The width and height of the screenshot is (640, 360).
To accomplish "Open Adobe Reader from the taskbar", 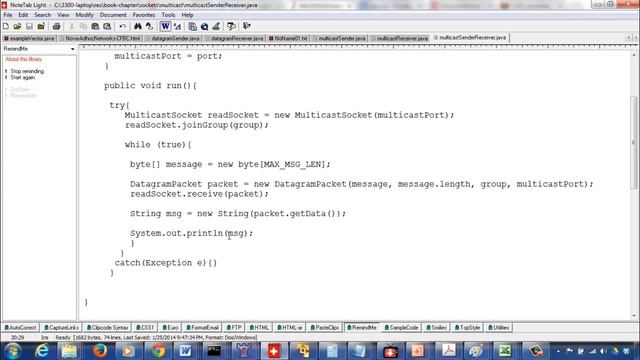I will coord(448,351).
